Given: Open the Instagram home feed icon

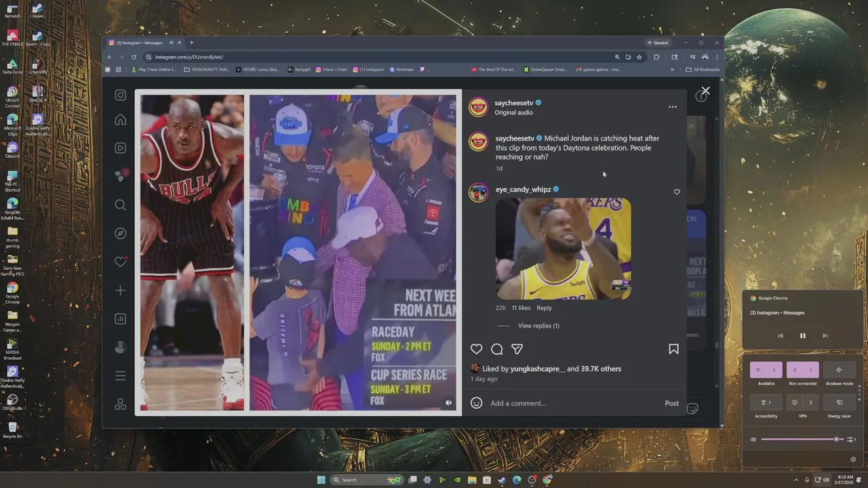Looking at the screenshot, I should point(120,120).
